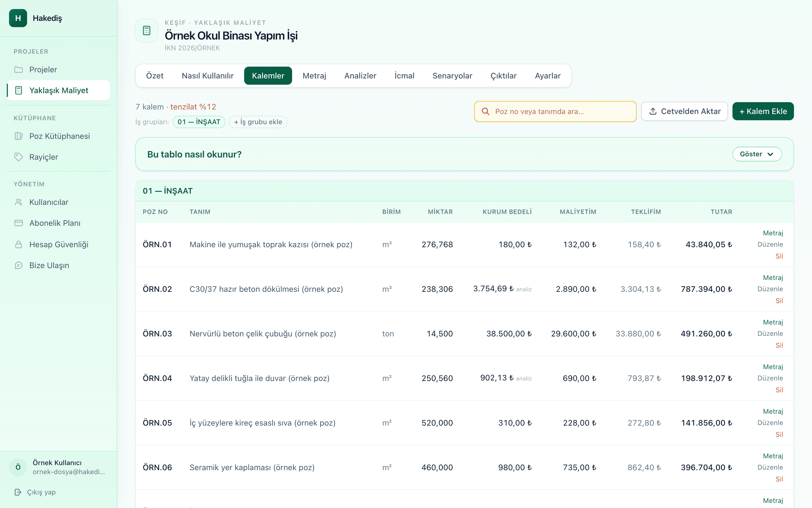Open the Ayarlar tab

[548, 76]
